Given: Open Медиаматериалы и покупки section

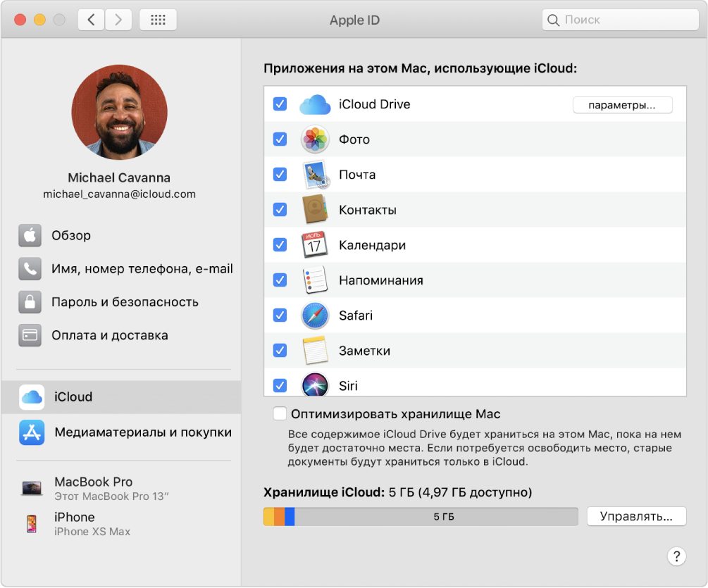Looking at the screenshot, I should click(121, 432).
